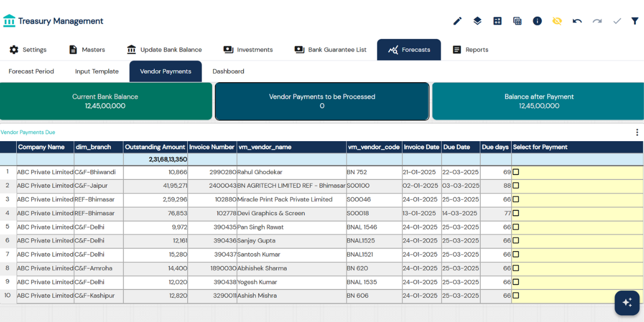Open the Reports menu
This screenshot has height=322, width=644.
tap(471, 50)
